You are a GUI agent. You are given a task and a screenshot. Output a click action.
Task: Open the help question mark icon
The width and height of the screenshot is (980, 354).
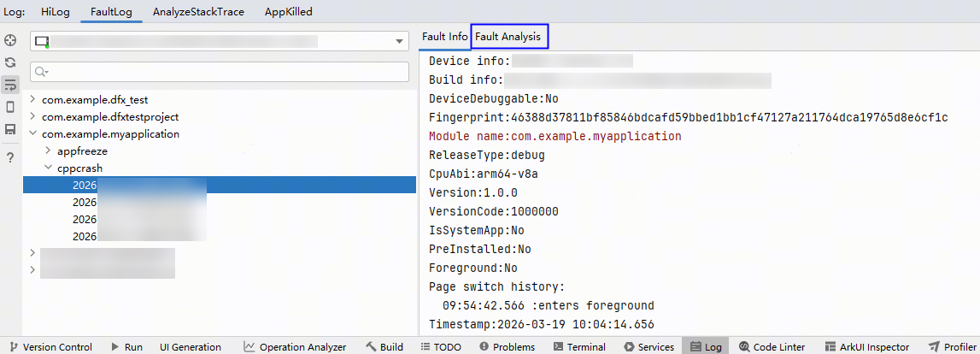tap(10, 157)
